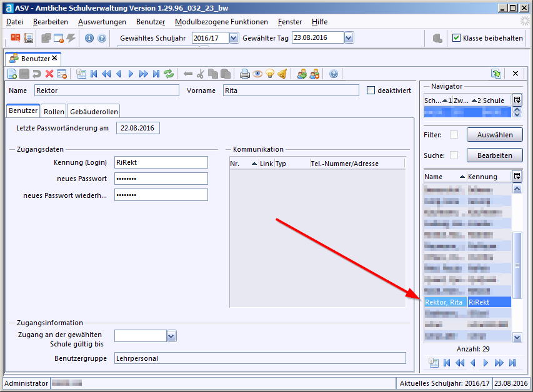This screenshot has width=533, height=392.
Task: Click the eye preview icon
Action: (257, 74)
